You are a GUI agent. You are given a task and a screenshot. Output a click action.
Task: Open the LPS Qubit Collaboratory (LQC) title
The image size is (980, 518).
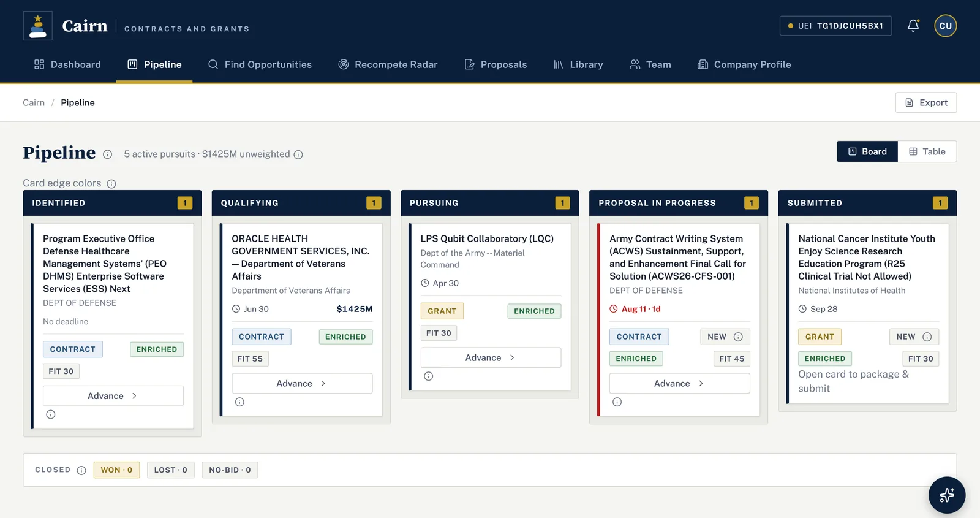[x=487, y=238]
